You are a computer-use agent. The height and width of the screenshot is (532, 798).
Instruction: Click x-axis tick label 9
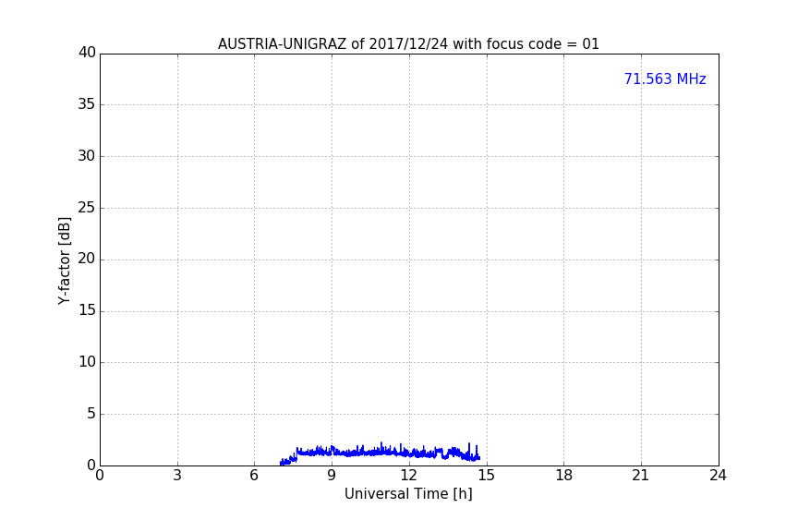332,476
